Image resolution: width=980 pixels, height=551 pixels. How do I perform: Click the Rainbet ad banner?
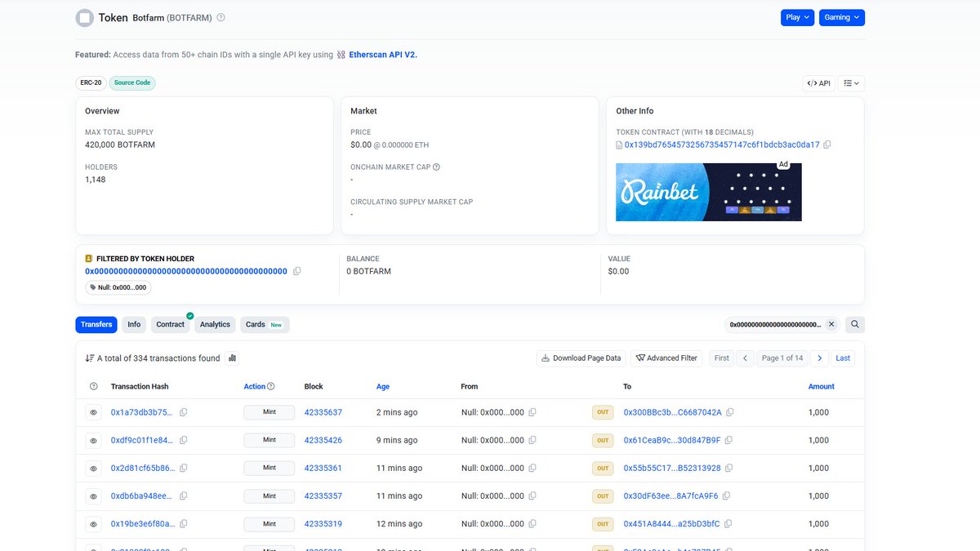(x=709, y=192)
